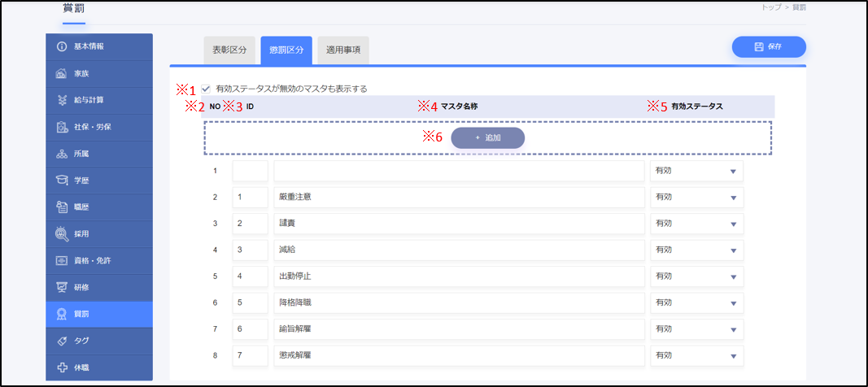
Task: Click ID field containing 1 beside 厳重注意
Action: pos(251,198)
